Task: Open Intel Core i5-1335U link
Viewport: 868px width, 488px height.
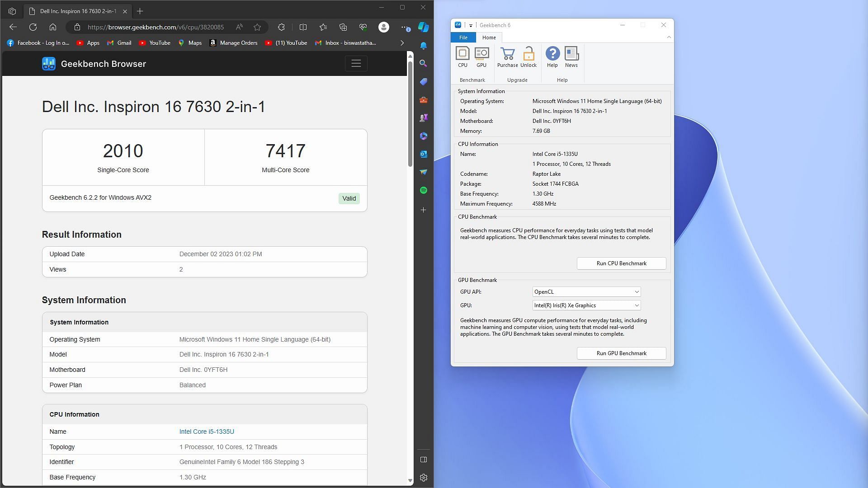Action: (x=207, y=432)
